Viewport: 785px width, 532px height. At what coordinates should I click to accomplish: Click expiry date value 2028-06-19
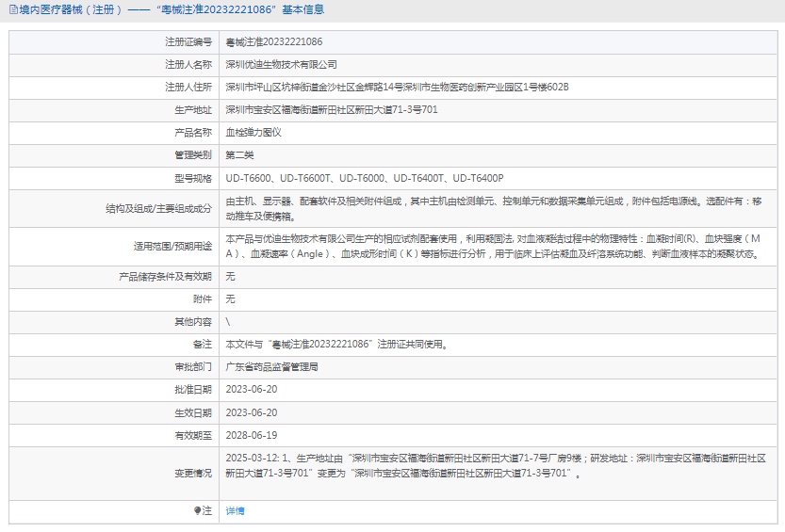click(x=252, y=435)
